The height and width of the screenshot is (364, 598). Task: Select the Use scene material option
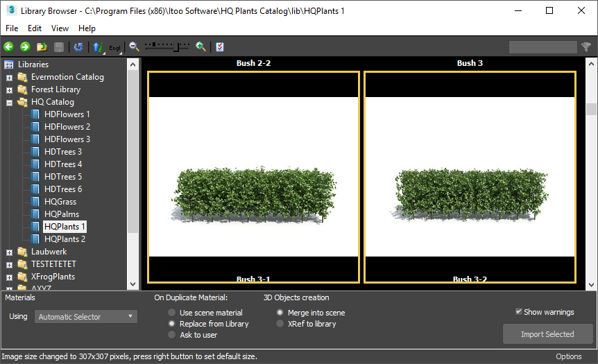coord(172,313)
